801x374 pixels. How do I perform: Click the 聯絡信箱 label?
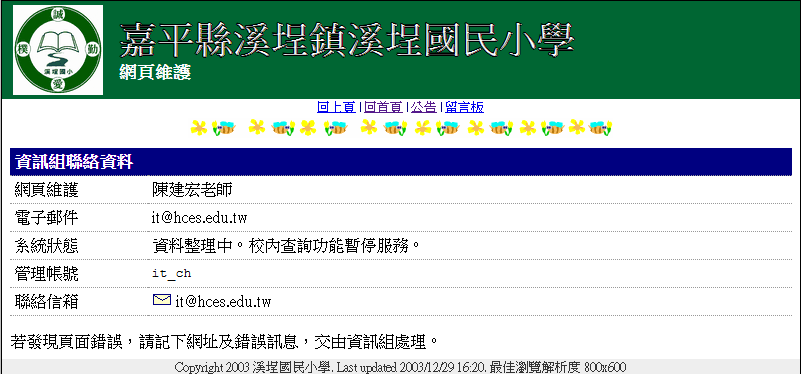pyautogui.click(x=46, y=302)
